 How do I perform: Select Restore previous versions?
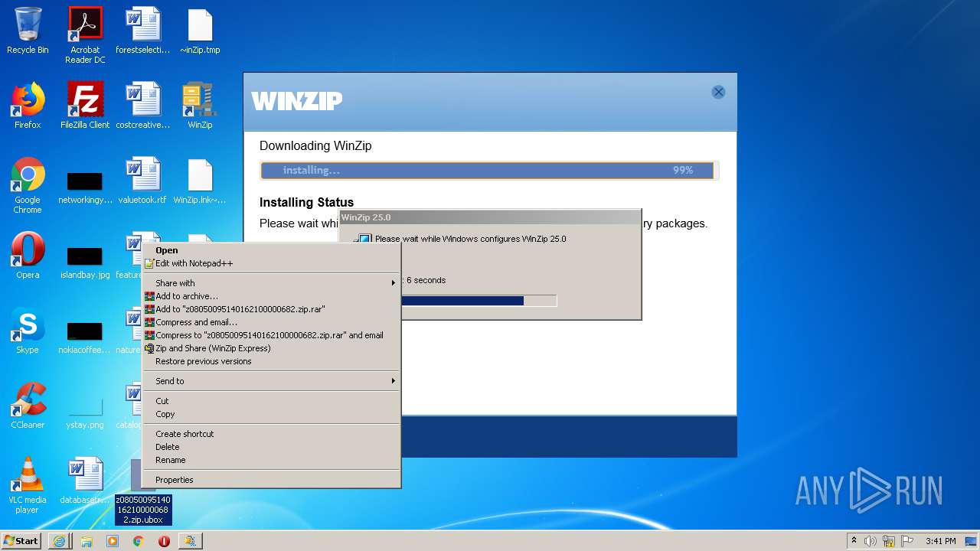click(271, 361)
